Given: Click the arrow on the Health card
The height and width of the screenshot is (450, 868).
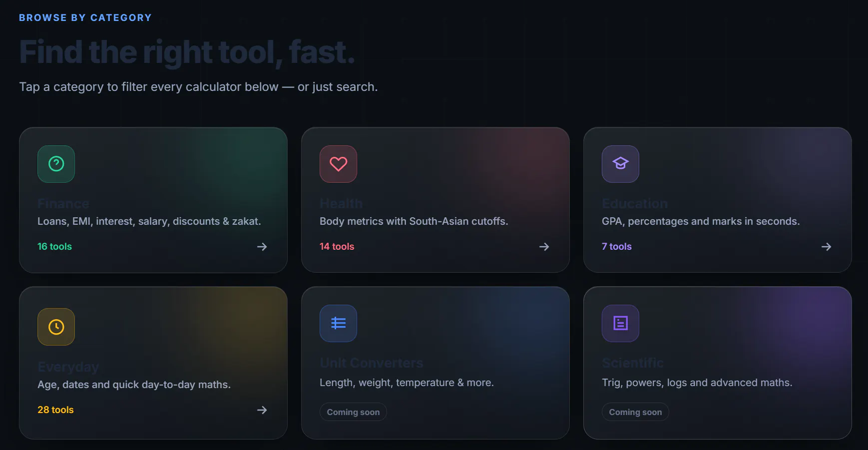Looking at the screenshot, I should tap(544, 247).
